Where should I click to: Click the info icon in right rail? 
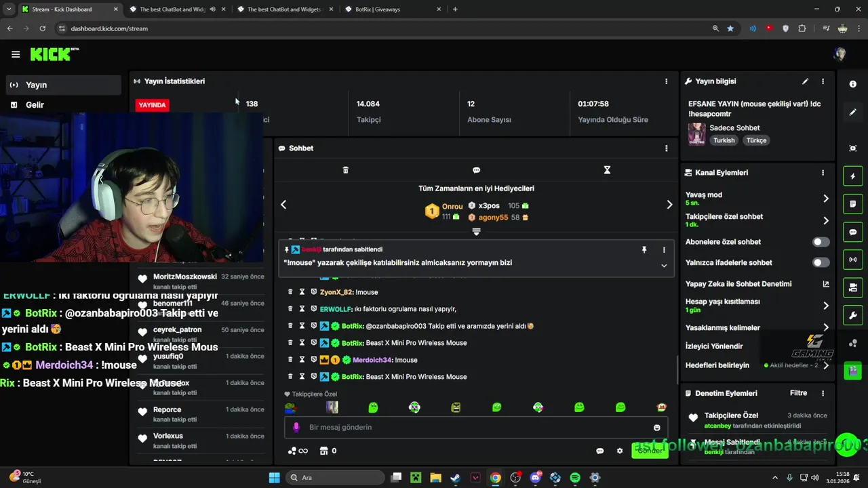[x=852, y=84]
